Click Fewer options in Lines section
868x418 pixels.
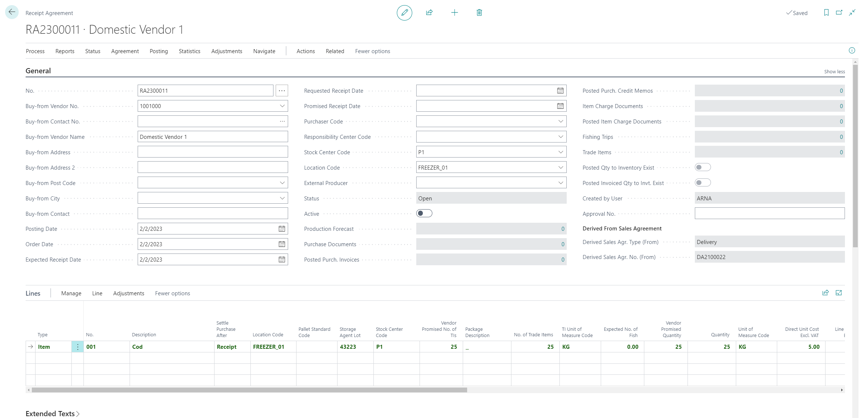[x=172, y=293]
